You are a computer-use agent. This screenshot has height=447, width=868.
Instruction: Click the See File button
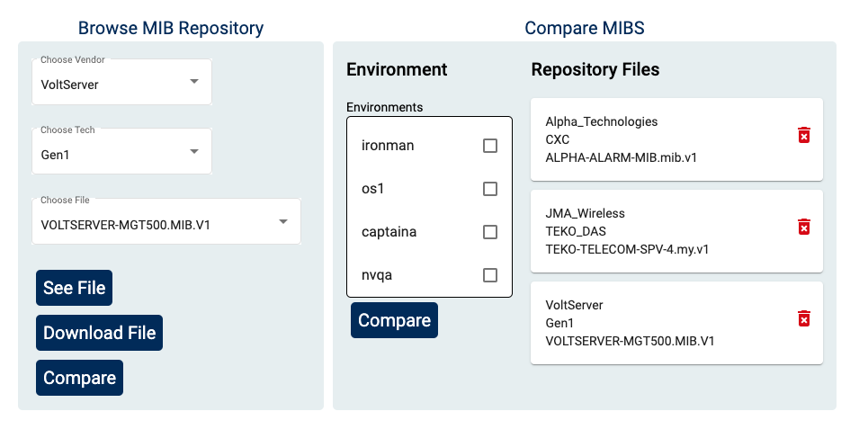point(75,288)
